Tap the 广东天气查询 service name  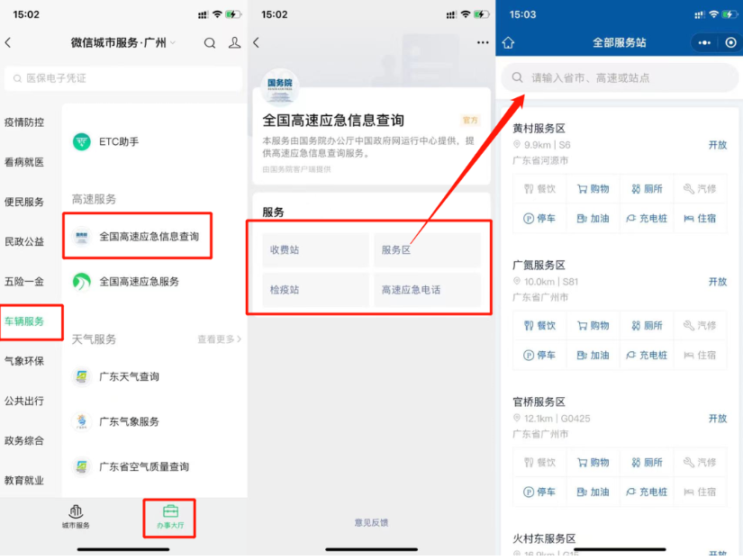[x=130, y=376]
